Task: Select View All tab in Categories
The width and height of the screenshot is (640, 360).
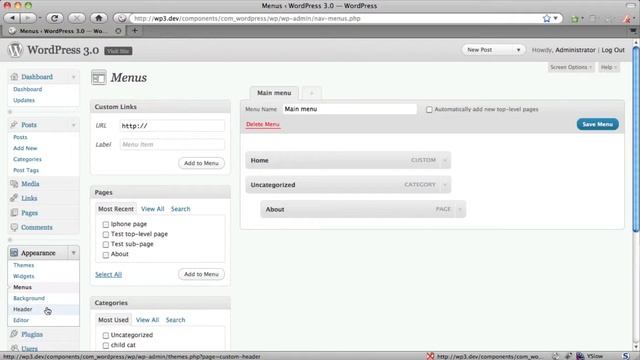Action: pos(147,320)
